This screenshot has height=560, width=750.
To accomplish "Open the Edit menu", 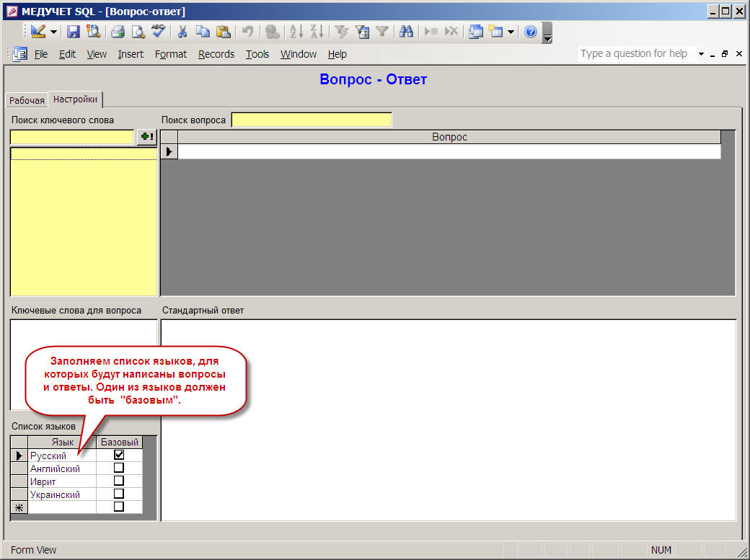I will click(67, 54).
